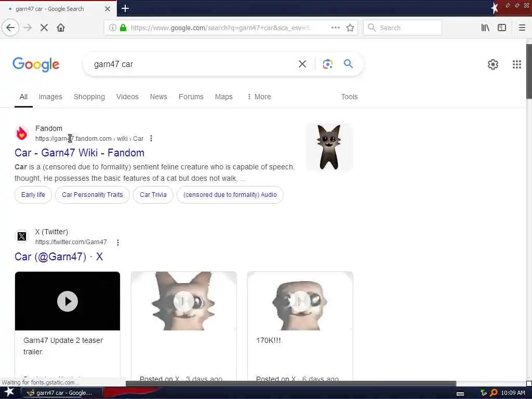
Task: Open search Tools options
Action: click(x=349, y=97)
